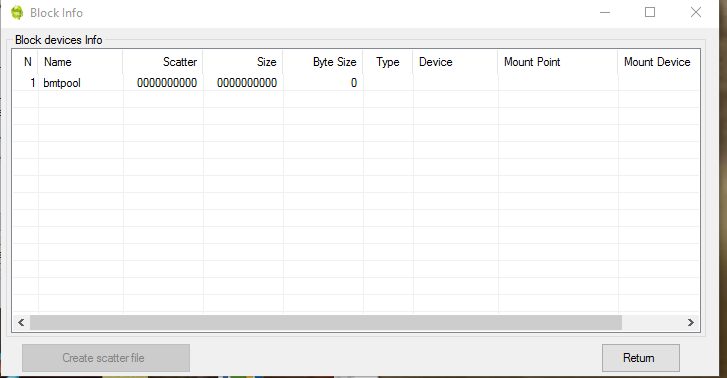Click the Mount Point column header
Image resolution: width=727 pixels, height=378 pixels.
tap(558, 62)
